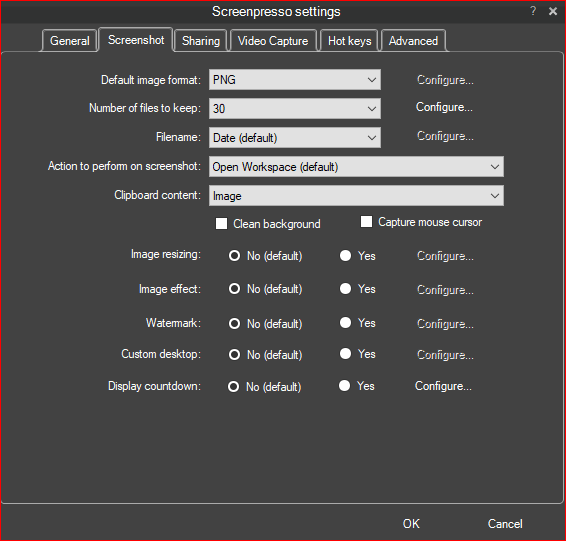Image resolution: width=566 pixels, height=541 pixels.
Task: Open the Sharing tab
Action: click(x=201, y=41)
